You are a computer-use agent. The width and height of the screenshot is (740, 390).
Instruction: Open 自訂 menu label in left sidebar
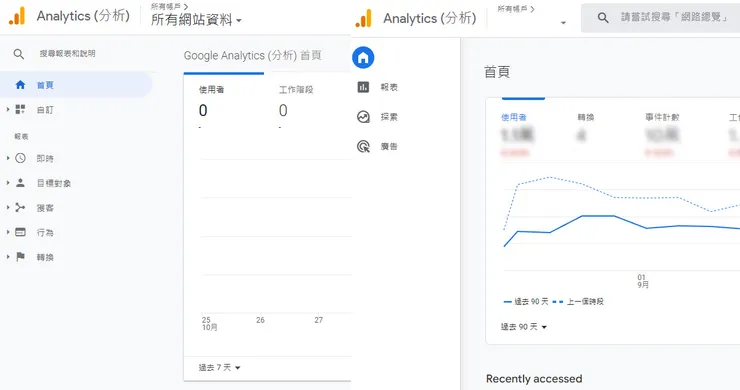click(45, 110)
